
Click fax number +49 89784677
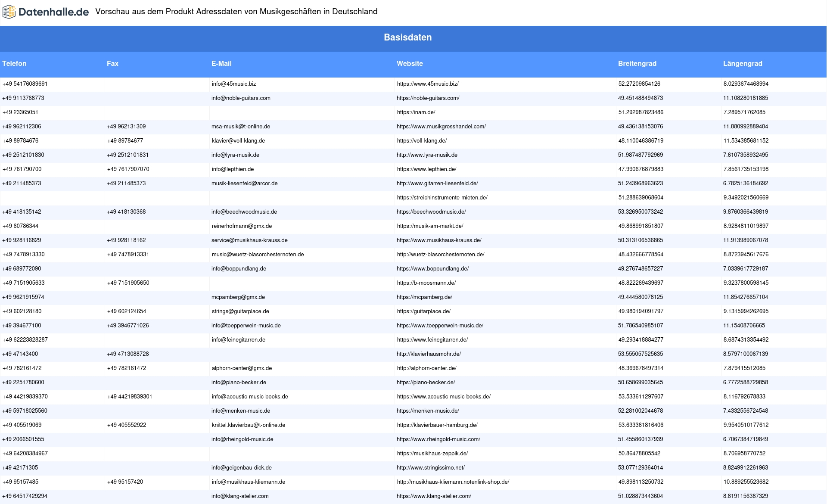click(125, 141)
